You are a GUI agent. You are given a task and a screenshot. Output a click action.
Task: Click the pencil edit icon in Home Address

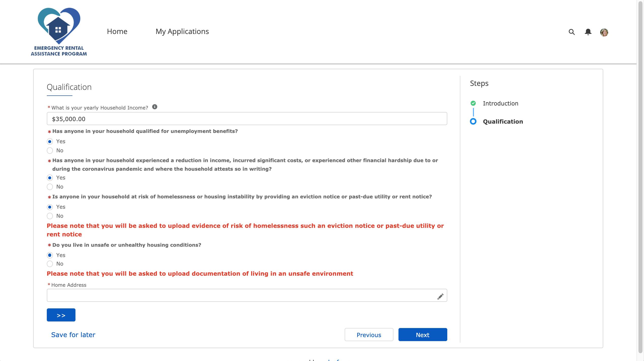click(440, 297)
